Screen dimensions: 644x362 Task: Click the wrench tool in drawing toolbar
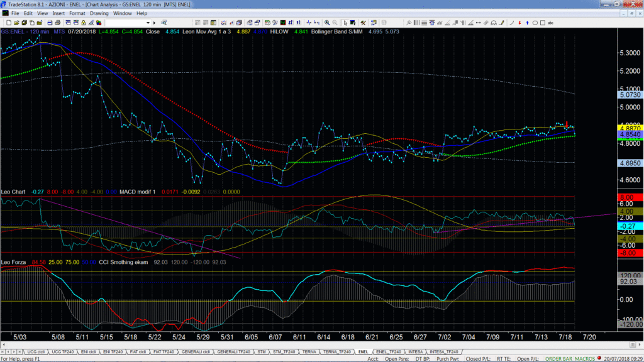pos(409,23)
